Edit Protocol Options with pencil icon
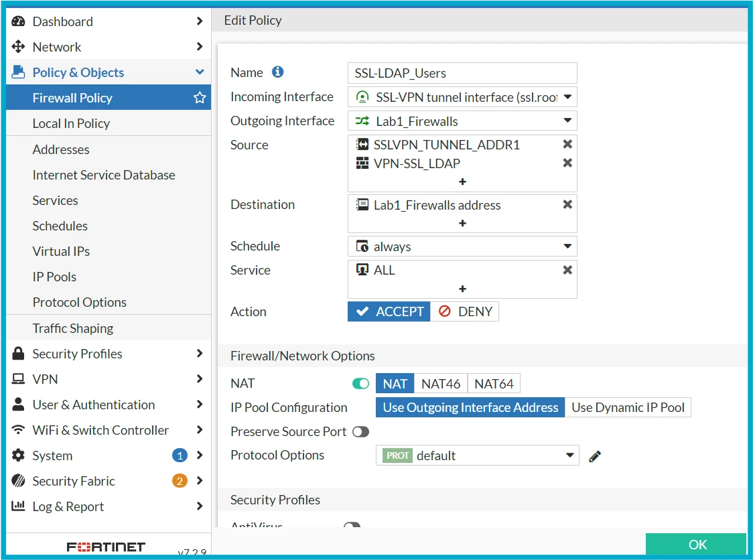Image resolution: width=753 pixels, height=560 pixels. point(594,456)
